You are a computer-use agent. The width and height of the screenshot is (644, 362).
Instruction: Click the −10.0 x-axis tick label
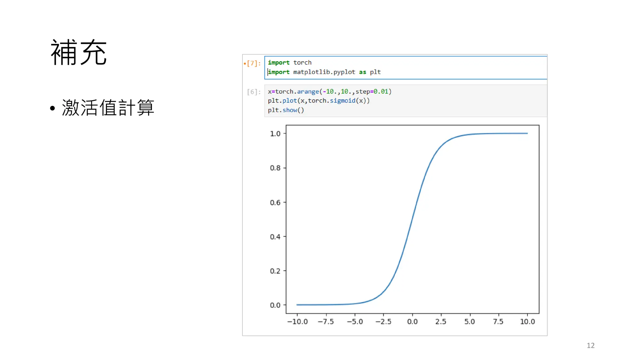(297, 321)
